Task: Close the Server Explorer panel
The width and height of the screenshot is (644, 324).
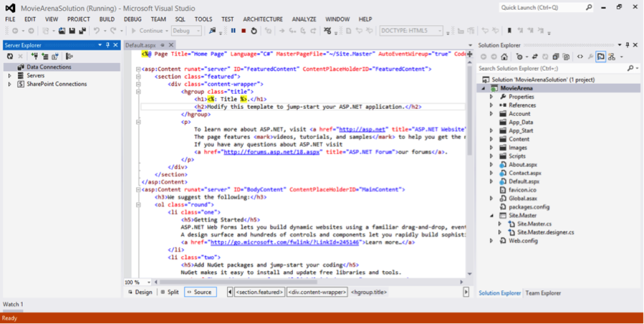Action: click(116, 45)
